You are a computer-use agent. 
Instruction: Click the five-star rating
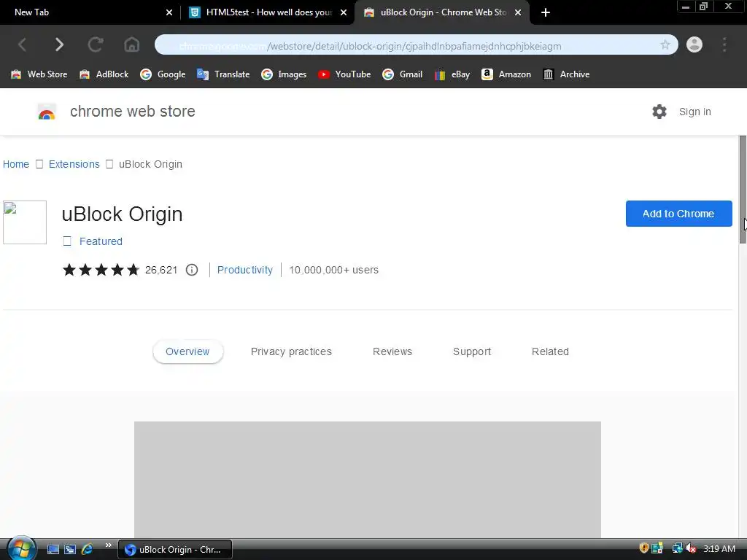(x=101, y=270)
